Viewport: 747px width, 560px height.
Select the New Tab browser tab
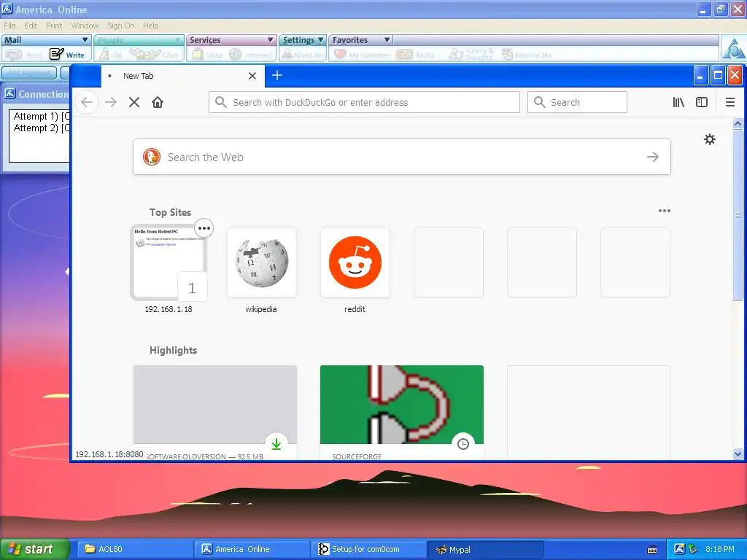[183, 76]
